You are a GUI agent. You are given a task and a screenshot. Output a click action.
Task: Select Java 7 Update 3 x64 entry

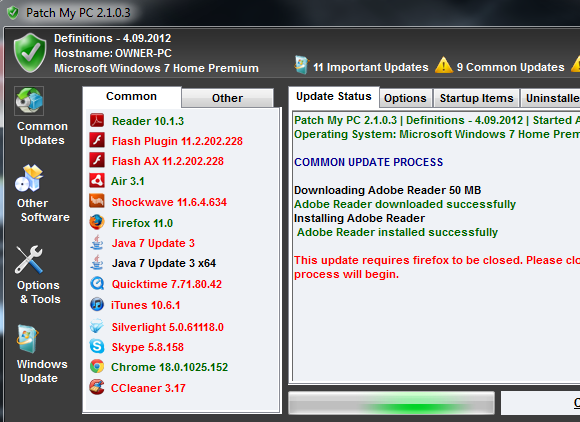click(164, 263)
